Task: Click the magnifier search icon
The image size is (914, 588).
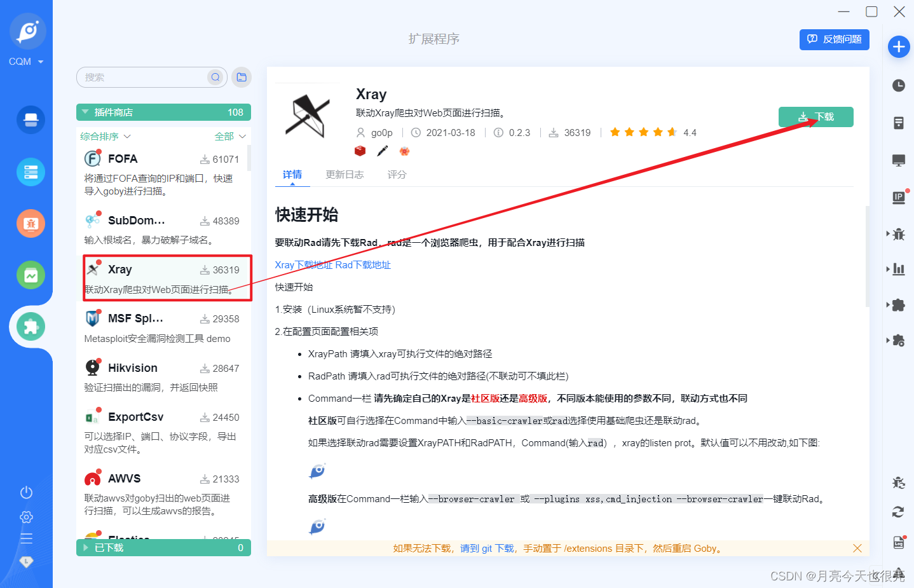Action: (x=215, y=77)
